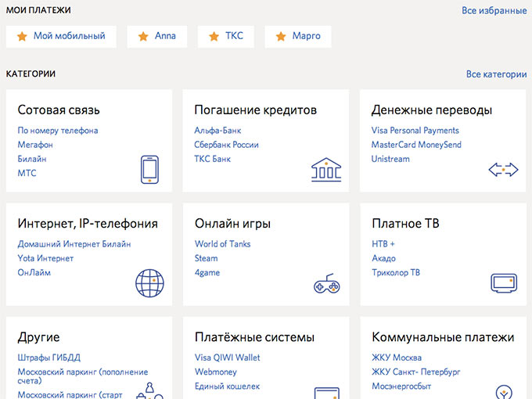Select ЖКУ Санкт- Петербург
Image resolution: width=532 pixels, height=399 pixels.
tap(416, 372)
